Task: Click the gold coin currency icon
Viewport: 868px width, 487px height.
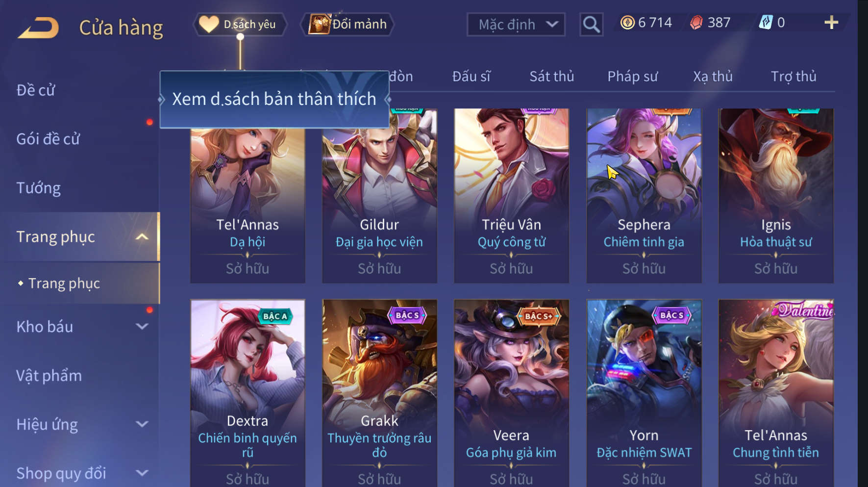Action: pos(627,23)
